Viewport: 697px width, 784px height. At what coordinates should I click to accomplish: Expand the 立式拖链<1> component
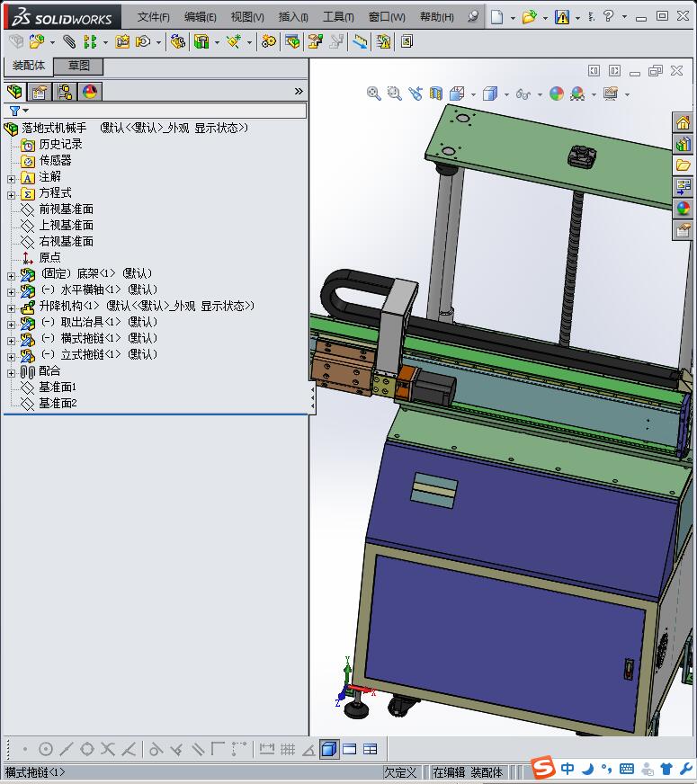pos(12,357)
